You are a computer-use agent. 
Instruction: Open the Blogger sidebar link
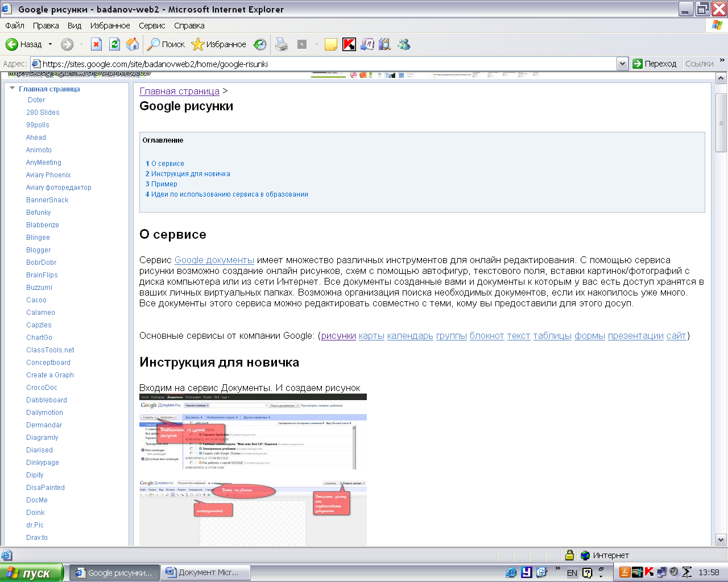click(38, 250)
